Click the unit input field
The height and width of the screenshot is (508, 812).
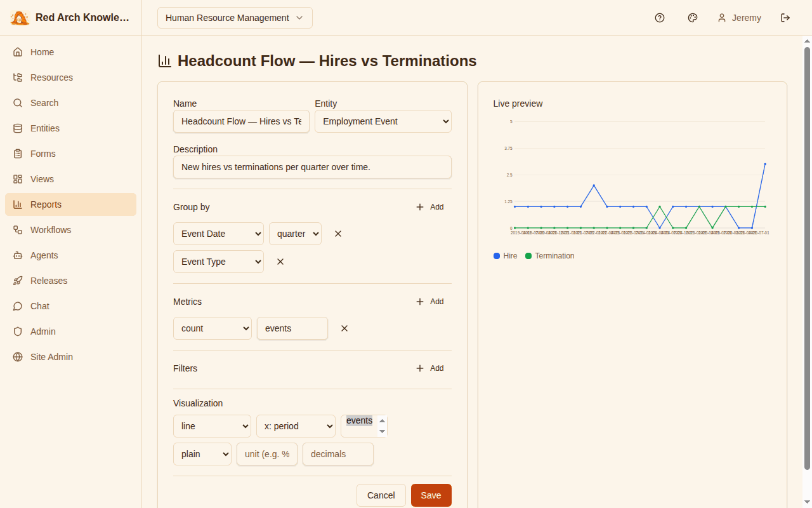[267, 454]
